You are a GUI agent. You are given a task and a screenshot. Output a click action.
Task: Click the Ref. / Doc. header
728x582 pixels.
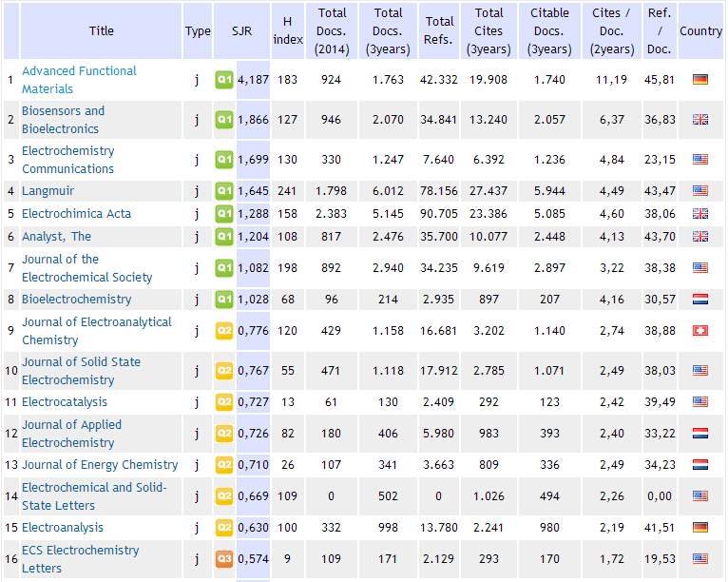pyautogui.click(x=660, y=31)
